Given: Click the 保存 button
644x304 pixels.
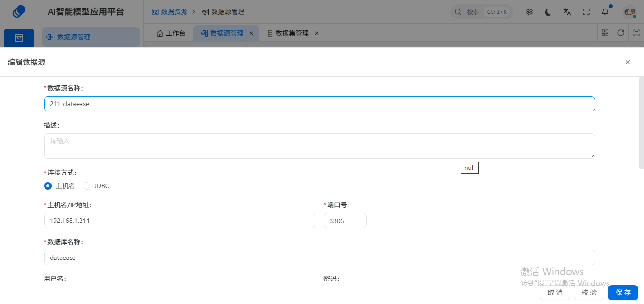Looking at the screenshot, I should 623,293.
